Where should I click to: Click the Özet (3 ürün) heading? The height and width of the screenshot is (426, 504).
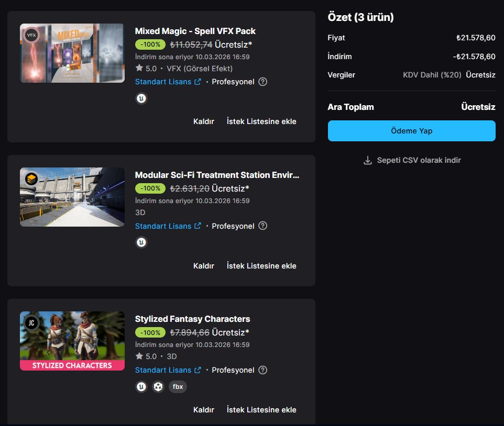pyautogui.click(x=360, y=17)
